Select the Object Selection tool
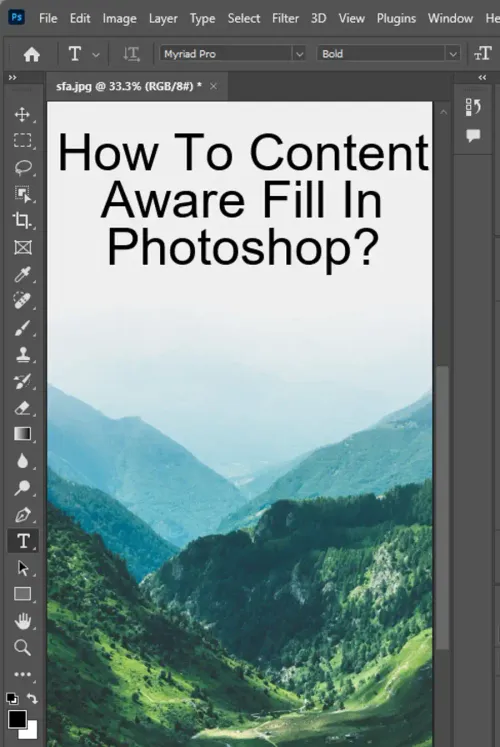The image size is (500, 747). pos(22,194)
